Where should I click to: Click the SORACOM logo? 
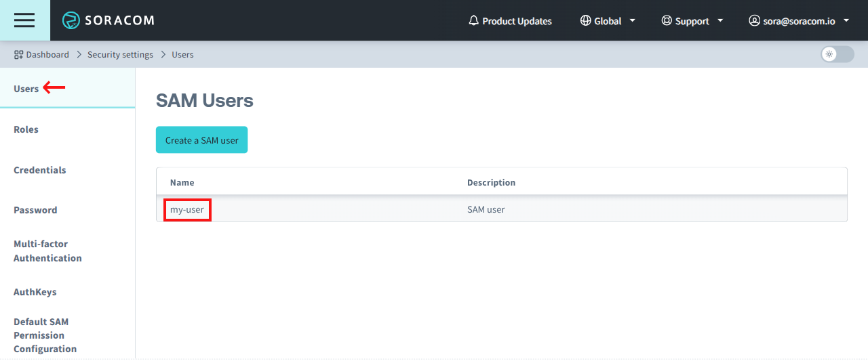[108, 20]
